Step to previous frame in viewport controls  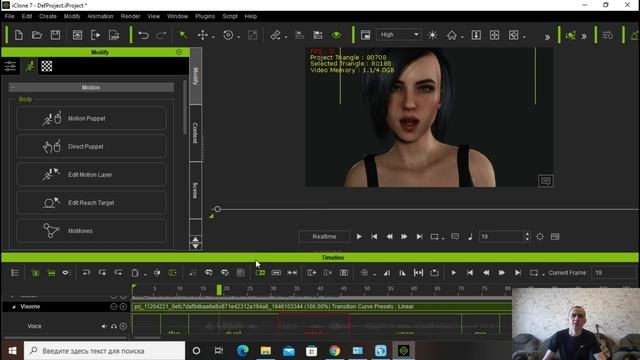(389, 236)
